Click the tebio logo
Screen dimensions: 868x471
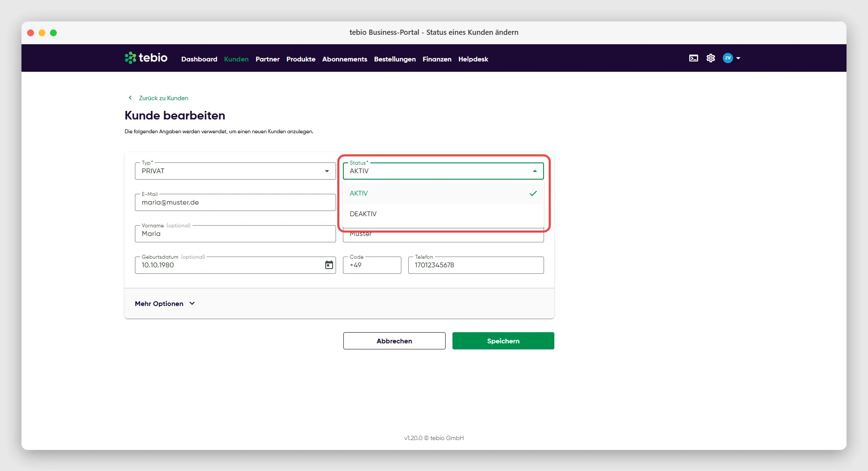pyautogui.click(x=146, y=58)
